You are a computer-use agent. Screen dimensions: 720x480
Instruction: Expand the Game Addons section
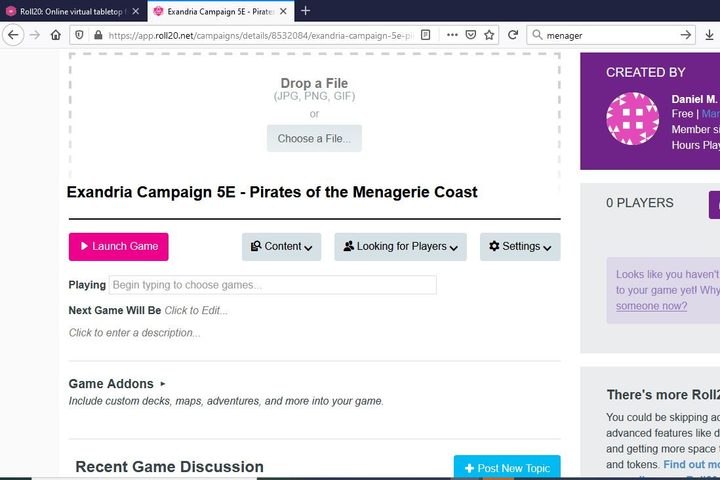pyautogui.click(x=117, y=384)
